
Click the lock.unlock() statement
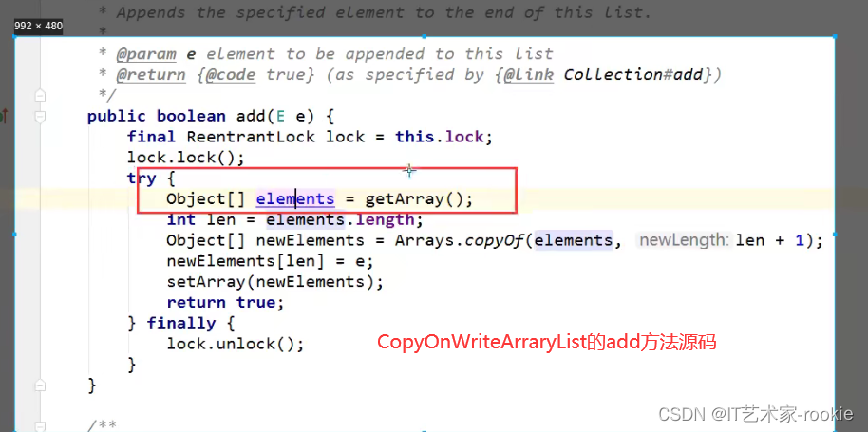pyautogui.click(x=236, y=344)
